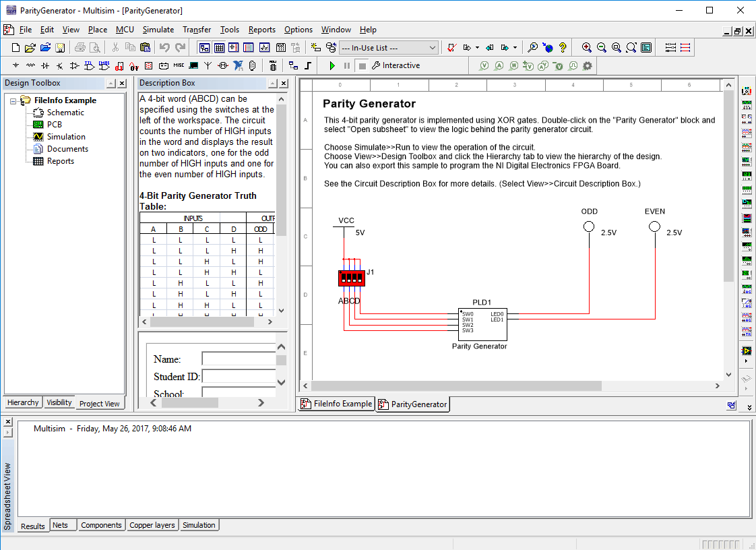Open the back annotate dropdown arrow
The width and height of the screenshot is (756, 550).
477,47
